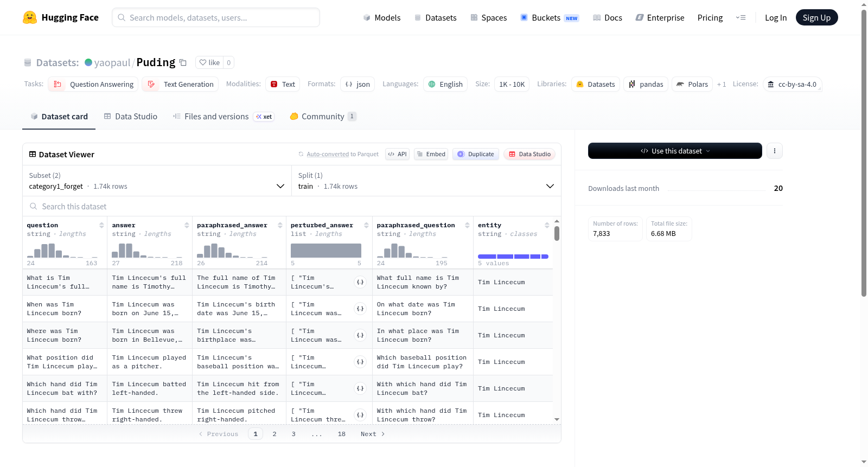
Task: Open the Split dropdown train
Action: pos(426,181)
